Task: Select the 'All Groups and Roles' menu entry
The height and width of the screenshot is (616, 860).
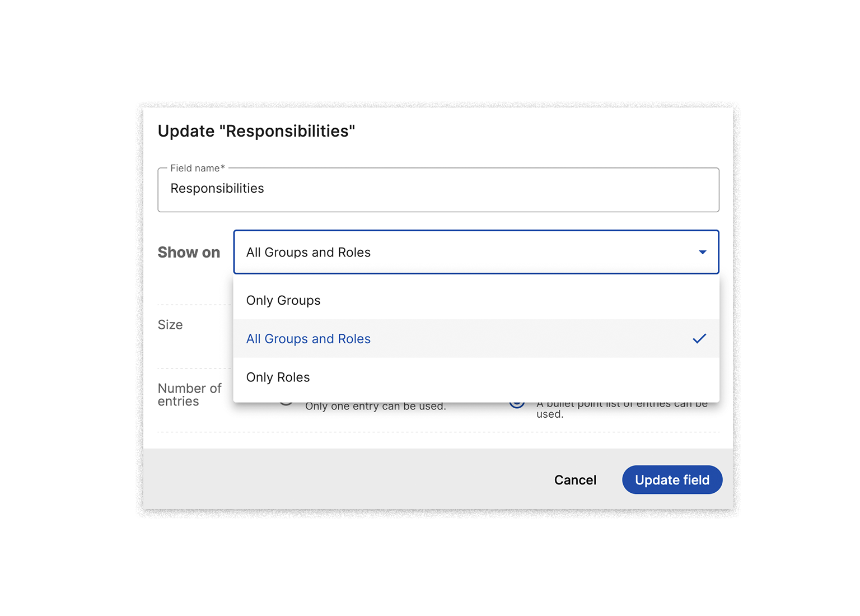Action: [309, 339]
